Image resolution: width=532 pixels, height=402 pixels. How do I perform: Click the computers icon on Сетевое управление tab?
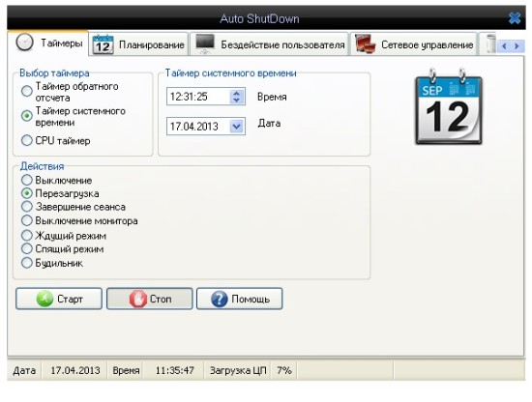tap(365, 44)
